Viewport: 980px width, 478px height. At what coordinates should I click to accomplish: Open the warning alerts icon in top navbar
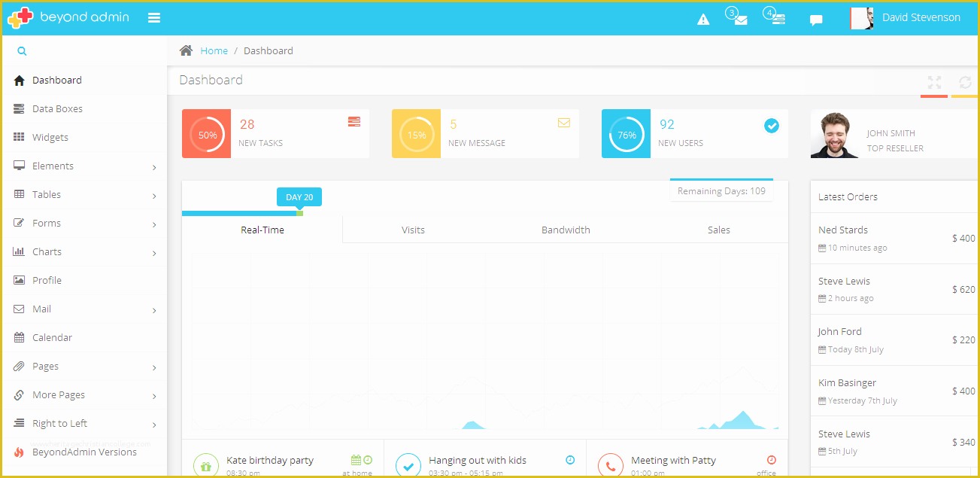pyautogui.click(x=702, y=18)
